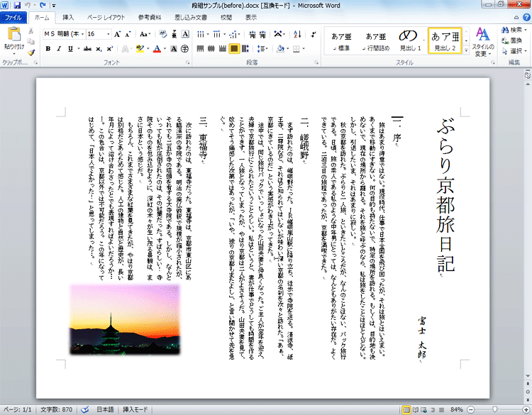The width and height of the screenshot is (532, 415).
Task: Click the vertical scrollbar down arrow
Action: [528, 376]
